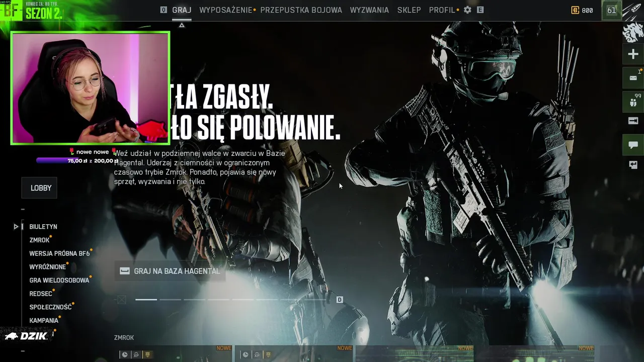This screenshot has height=362, width=644.
Task: Select ZMROK in the side menu
Action: pos(39,240)
